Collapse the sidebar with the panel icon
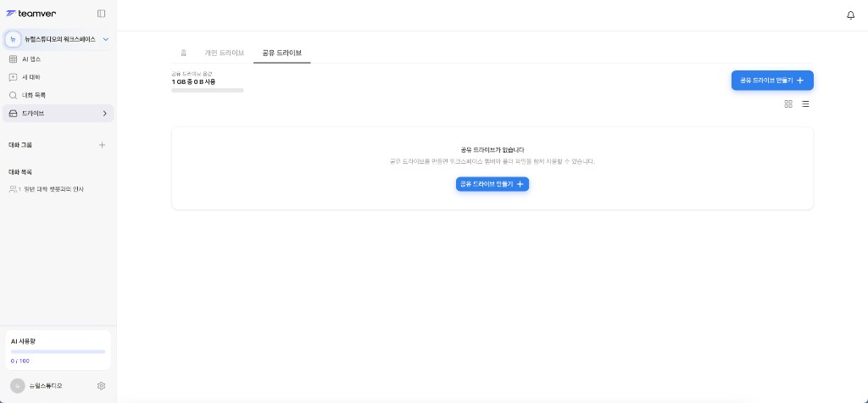Image resolution: width=868 pixels, height=403 pixels. [x=102, y=14]
